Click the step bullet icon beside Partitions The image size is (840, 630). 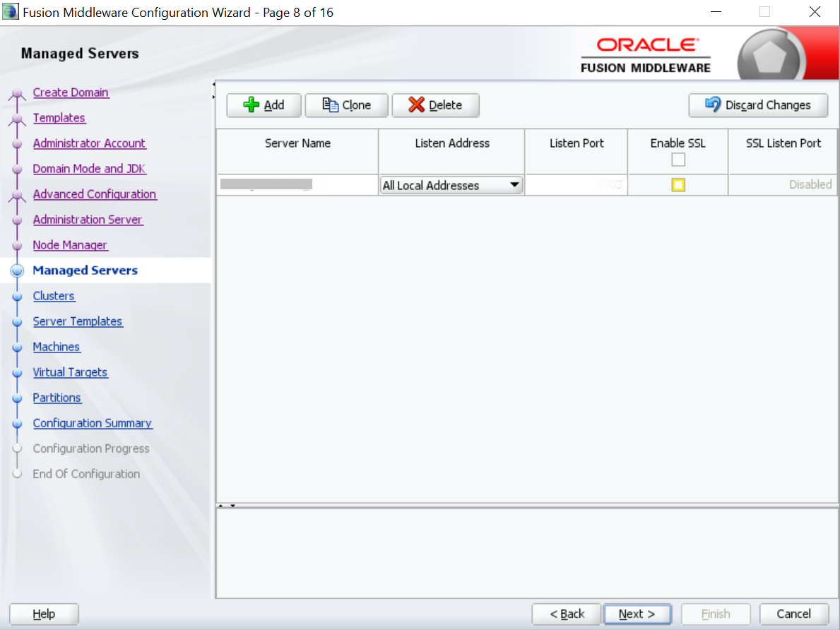click(x=17, y=398)
